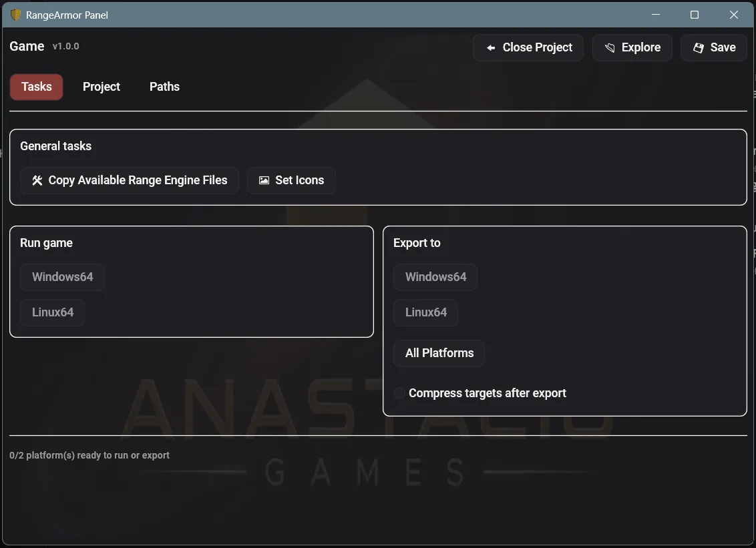Run game on Linux64
The image size is (756, 548).
(53, 312)
